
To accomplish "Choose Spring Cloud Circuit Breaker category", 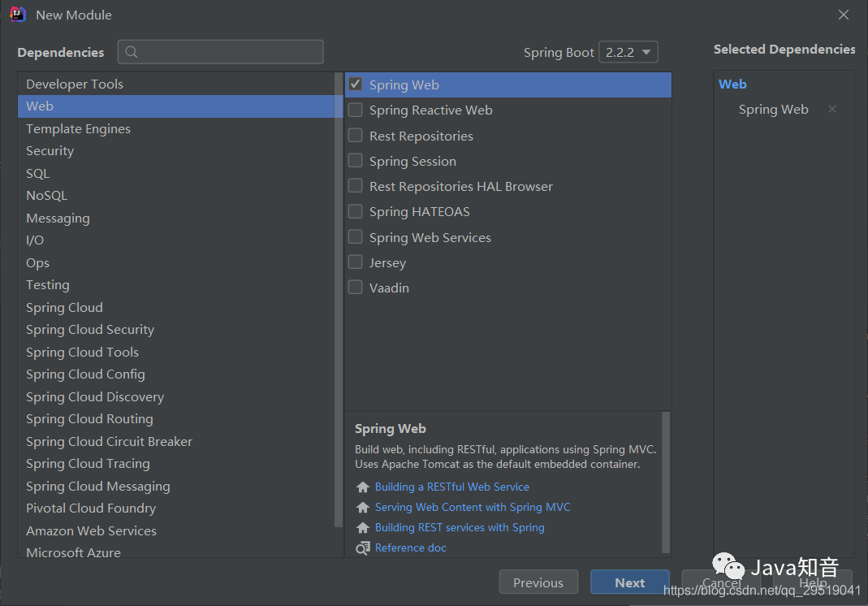I will pyautogui.click(x=176, y=441).
